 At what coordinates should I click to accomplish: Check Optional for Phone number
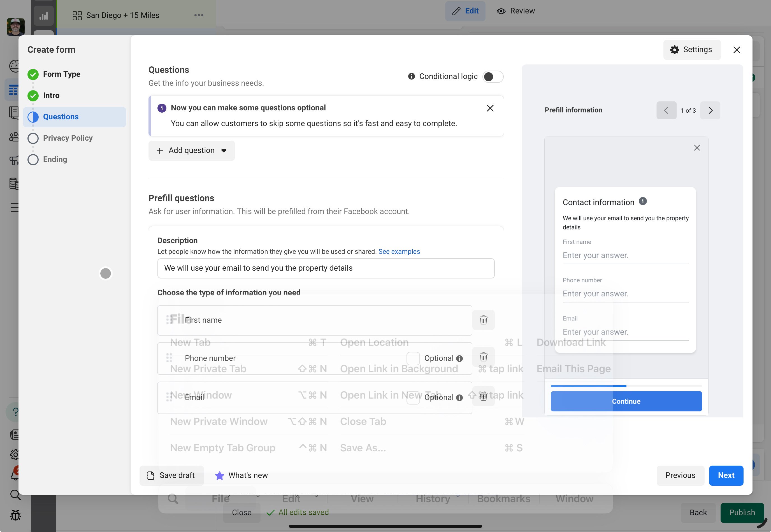coord(413,358)
